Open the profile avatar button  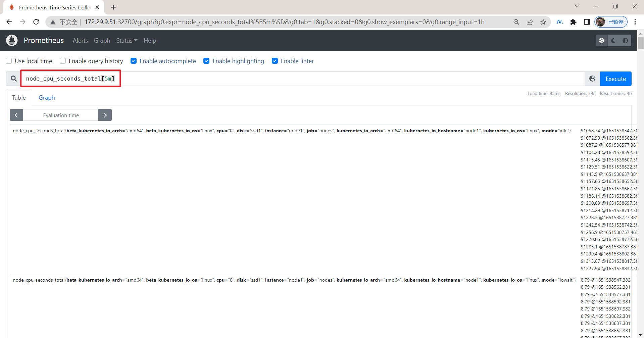coord(611,22)
